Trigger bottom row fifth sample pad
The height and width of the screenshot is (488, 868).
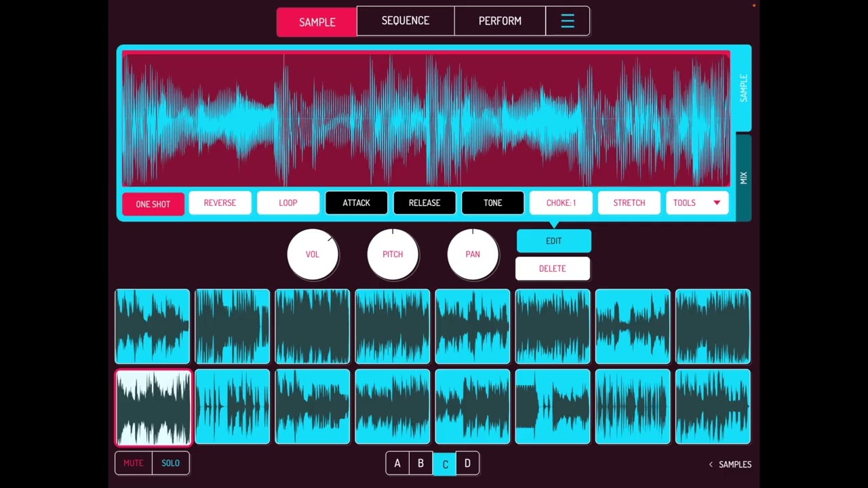(473, 407)
